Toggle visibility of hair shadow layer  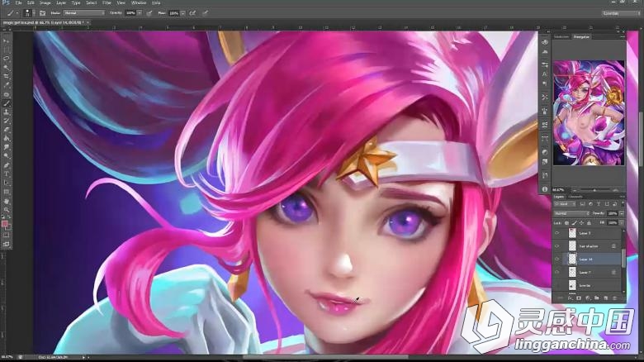(x=557, y=246)
